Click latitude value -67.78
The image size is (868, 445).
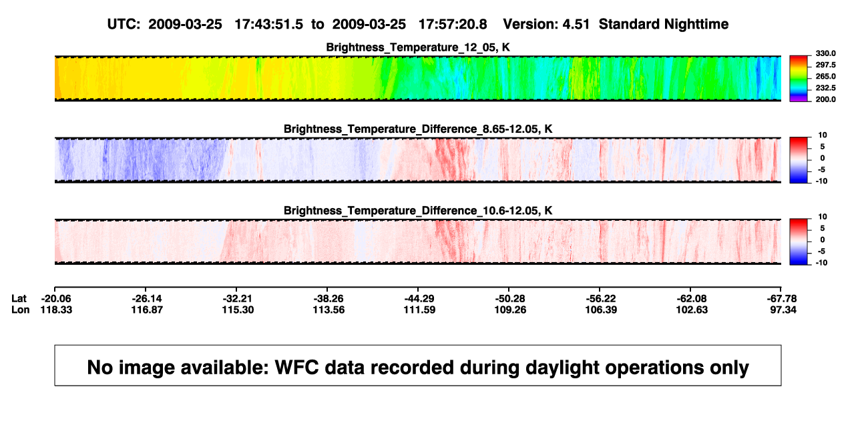(x=781, y=298)
